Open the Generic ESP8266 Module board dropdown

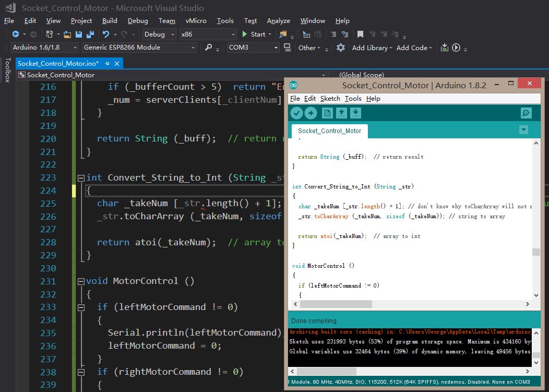coord(139,47)
